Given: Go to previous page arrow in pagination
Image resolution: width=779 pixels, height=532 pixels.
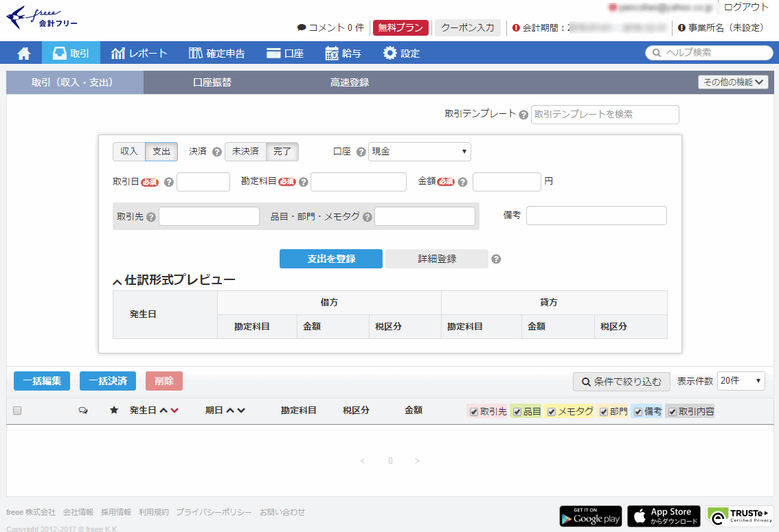Looking at the screenshot, I should [x=363, y=461].
